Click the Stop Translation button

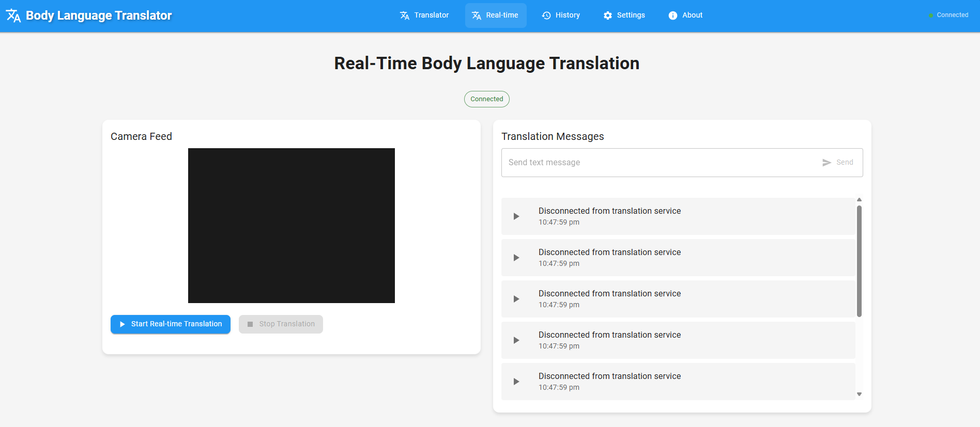(281, 324)
